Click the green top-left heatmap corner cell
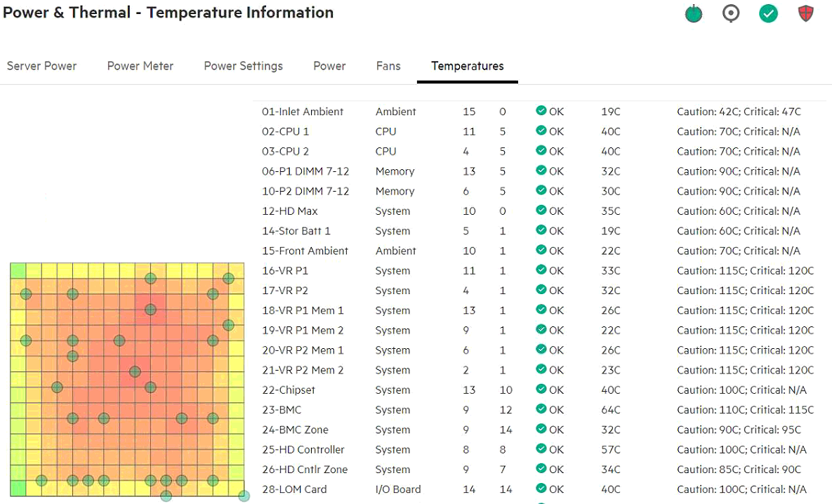This screenshot has width=832, height=504. pyautogui.click(x=18, y=271)
